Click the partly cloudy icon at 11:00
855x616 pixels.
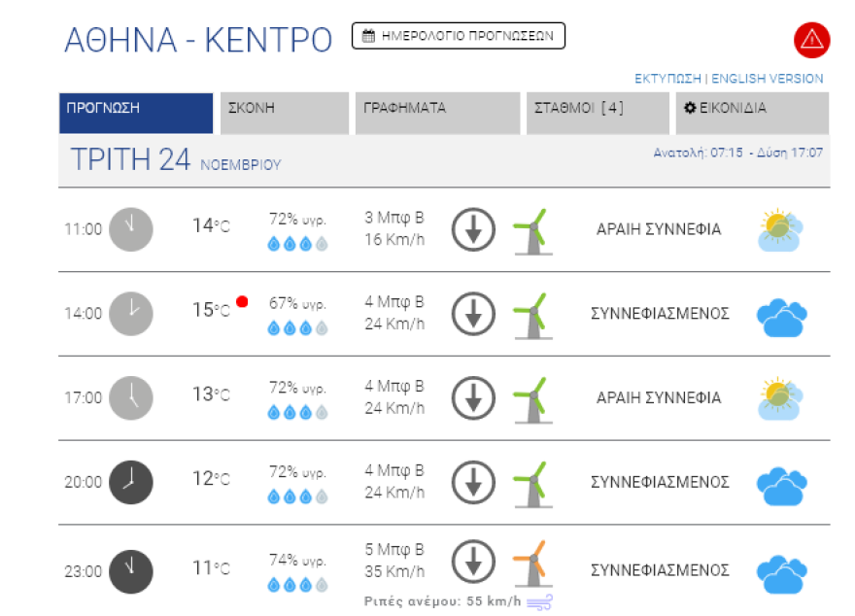click(781, 230)
